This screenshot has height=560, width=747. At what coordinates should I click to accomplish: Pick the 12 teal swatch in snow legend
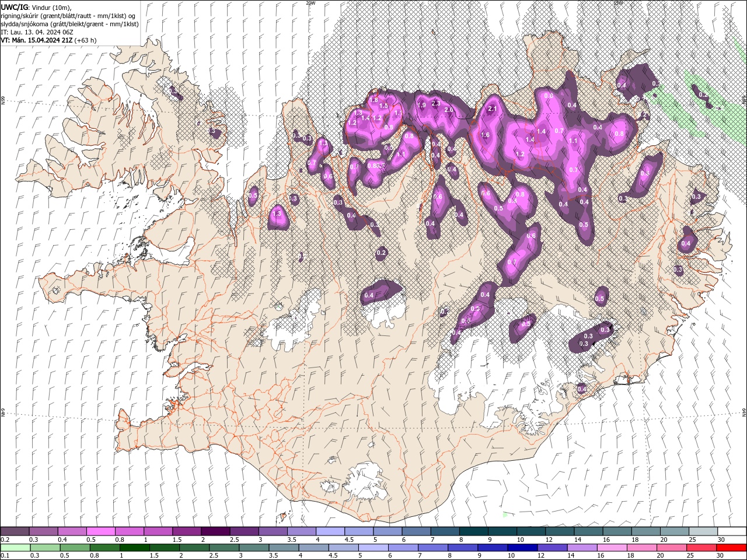click(560, 531)
